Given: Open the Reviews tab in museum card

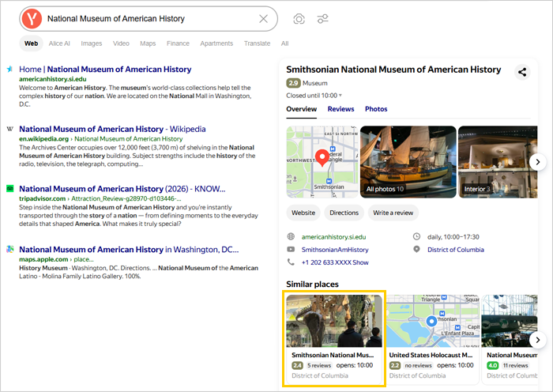Looking at the screenshot, I should coord(340,109).
